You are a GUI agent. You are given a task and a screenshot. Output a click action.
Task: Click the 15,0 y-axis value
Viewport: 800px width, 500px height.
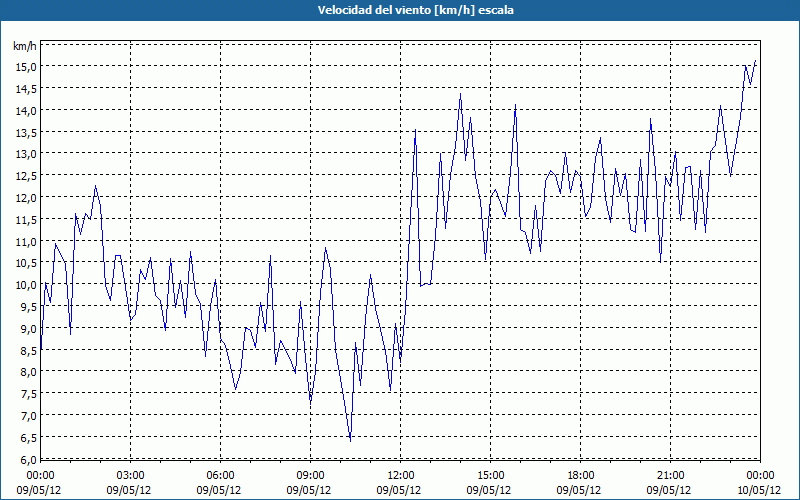27,67
